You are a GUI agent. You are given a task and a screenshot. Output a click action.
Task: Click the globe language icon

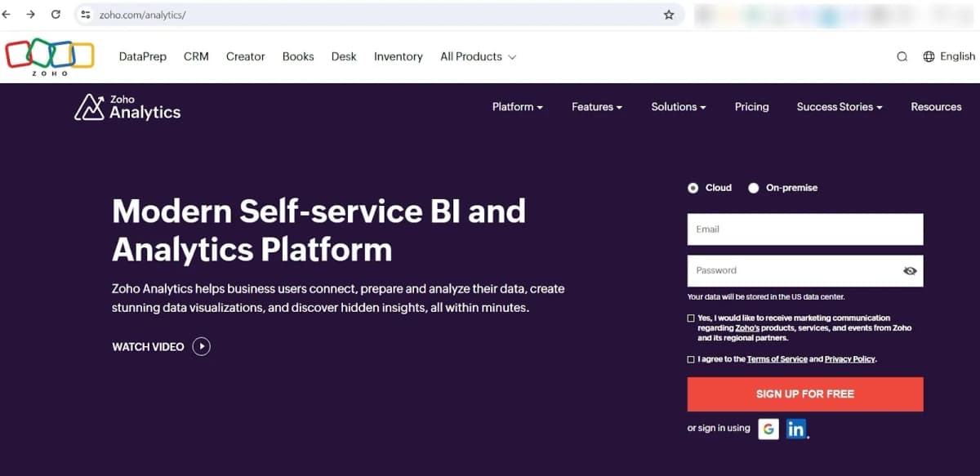tap(929, 56)
